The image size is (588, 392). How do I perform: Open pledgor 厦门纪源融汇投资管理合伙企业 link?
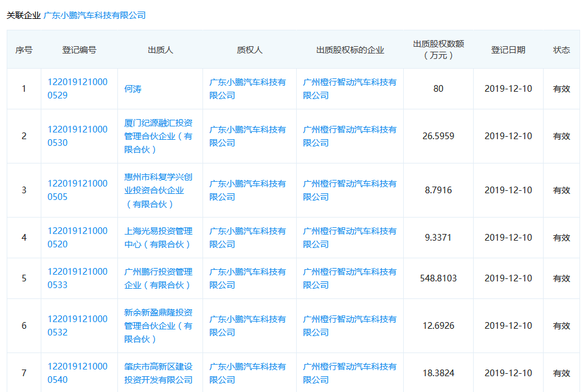point(158,136)
